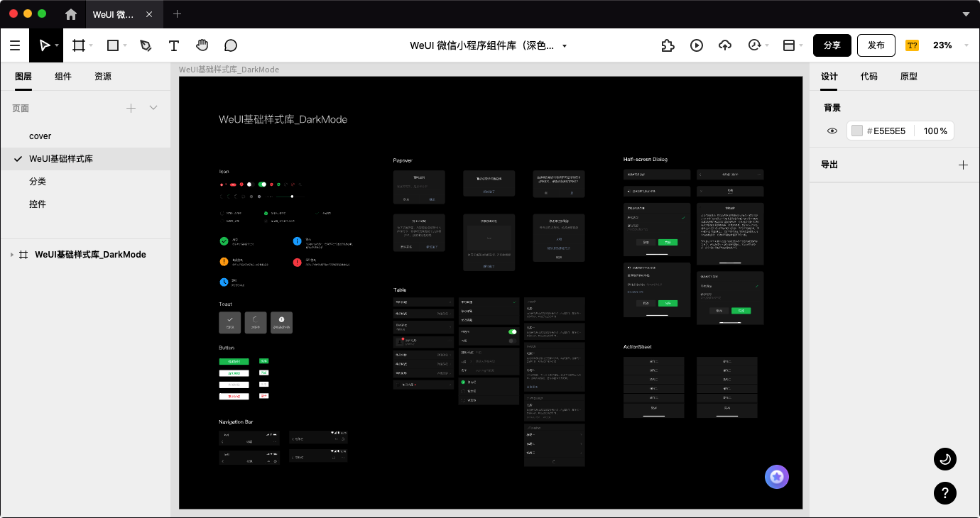Collapse the pages list chevron
This screenshot has height=518, width=980.
(x=153, y=108)
